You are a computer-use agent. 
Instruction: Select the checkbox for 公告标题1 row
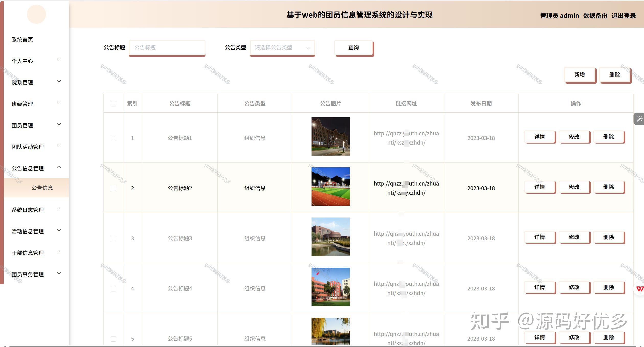(113, 138)
